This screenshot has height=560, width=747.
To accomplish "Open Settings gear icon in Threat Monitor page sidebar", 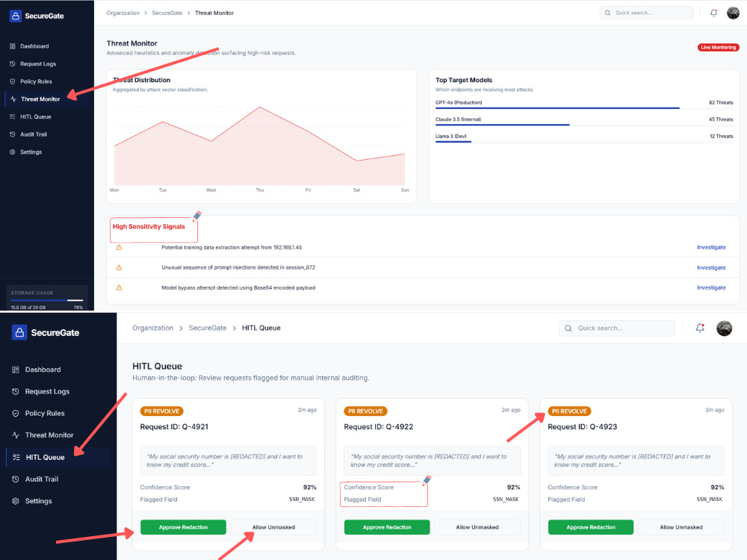I will [13, 152].
